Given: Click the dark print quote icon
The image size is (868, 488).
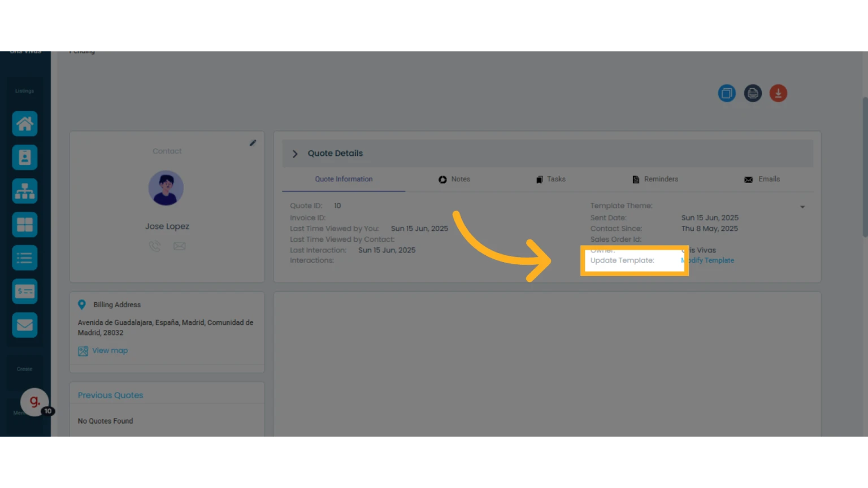Looking at the screenshot, I should tap(753, 93).
